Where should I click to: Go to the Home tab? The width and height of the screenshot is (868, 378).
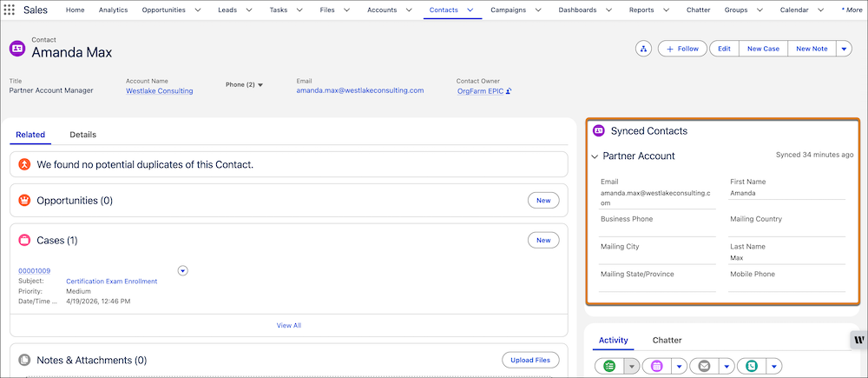[76, 10]
